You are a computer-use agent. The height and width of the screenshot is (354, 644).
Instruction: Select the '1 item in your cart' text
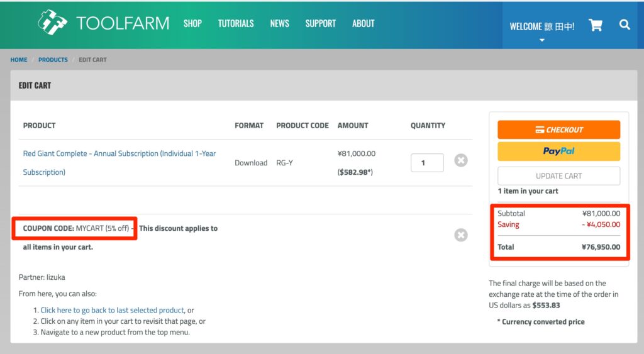[x=528, y=191]
